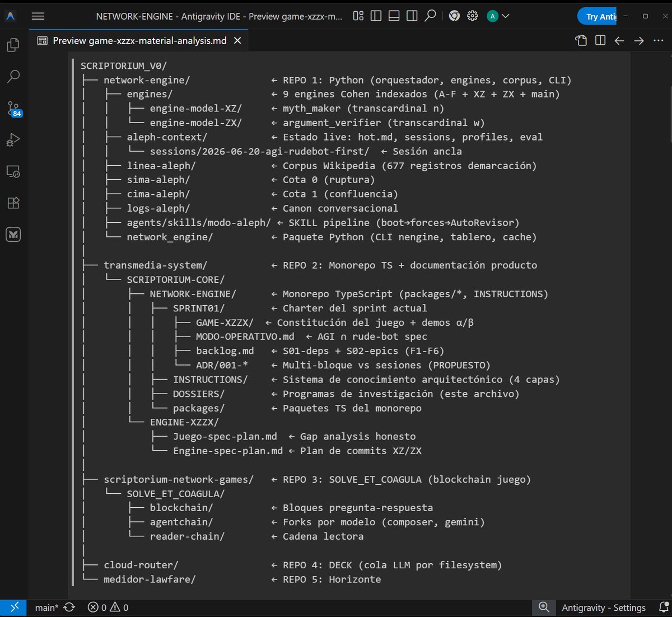Click the DOSSIERS/ text
Screen dimensions: 672x617
[199, 394]
